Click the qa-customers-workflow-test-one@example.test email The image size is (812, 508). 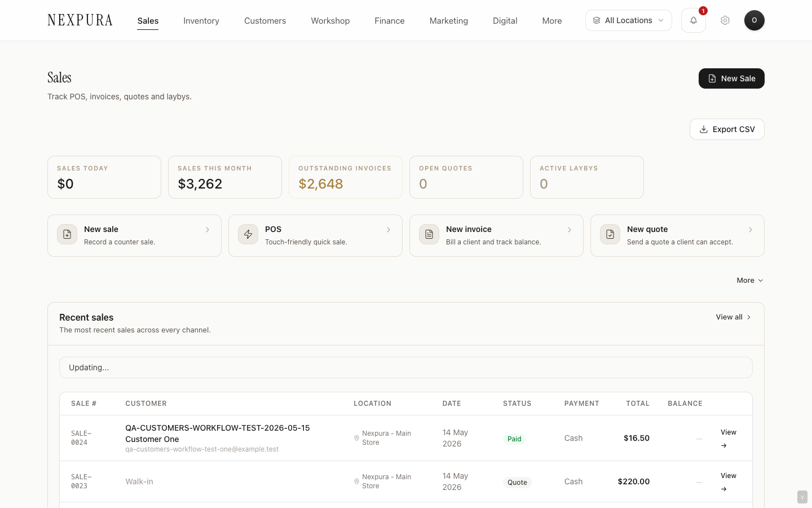click(x=202, y=449)
